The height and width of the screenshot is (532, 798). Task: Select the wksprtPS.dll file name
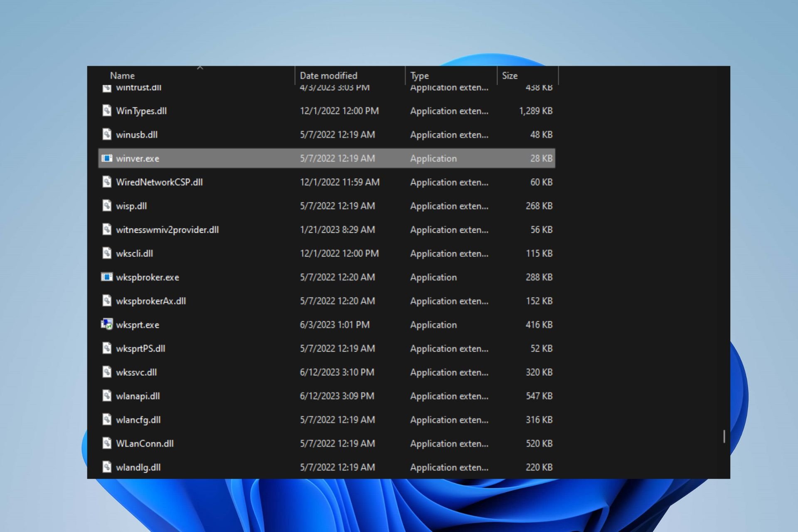point(140,349)
